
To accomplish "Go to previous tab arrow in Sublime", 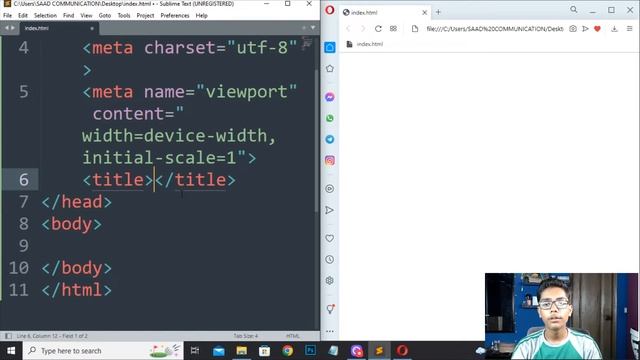I will point(7,28).
